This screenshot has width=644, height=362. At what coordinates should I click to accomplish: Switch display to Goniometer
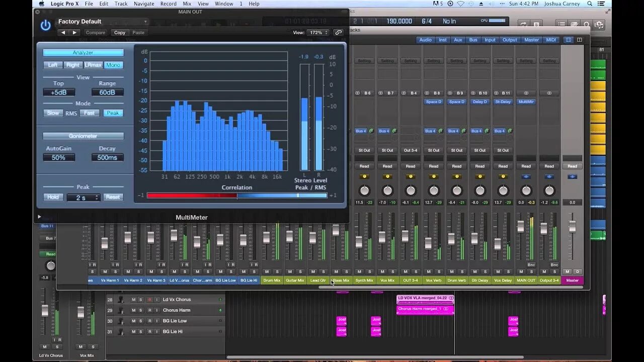click(x=83, y=136)
